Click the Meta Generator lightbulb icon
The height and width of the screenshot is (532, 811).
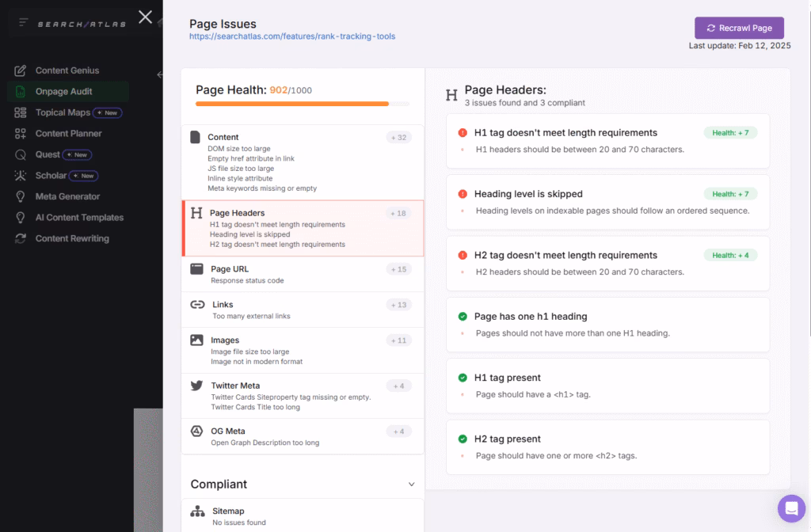coord(21,196)
